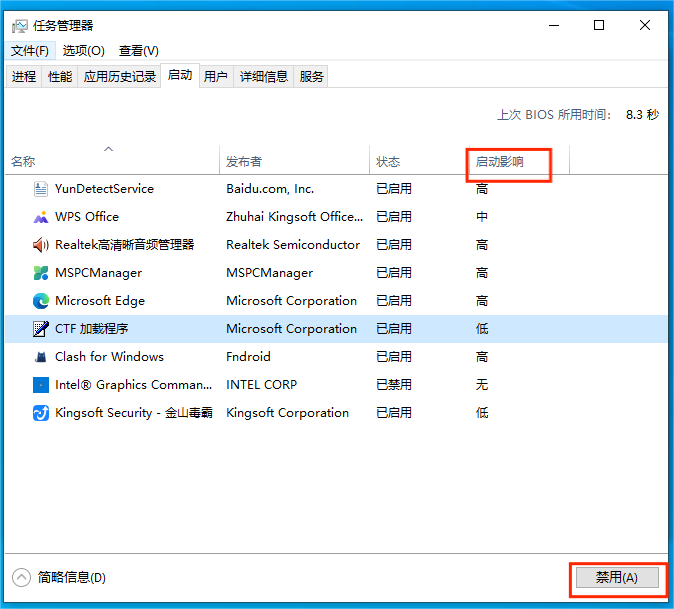Click the Kingsoft Security icon
The height and width of the screenshot is (609, 674).
[x=41, y=413]
